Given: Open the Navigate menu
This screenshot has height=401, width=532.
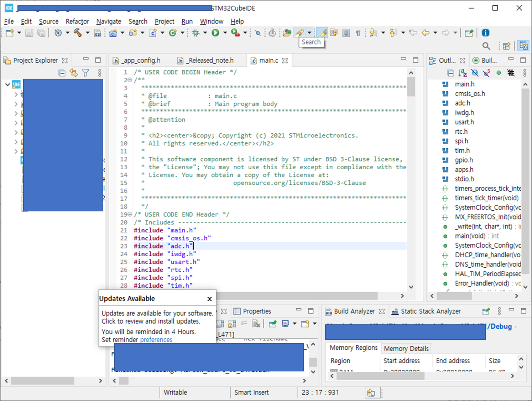Looking at the screenshot, I should (x=109, y=21).
